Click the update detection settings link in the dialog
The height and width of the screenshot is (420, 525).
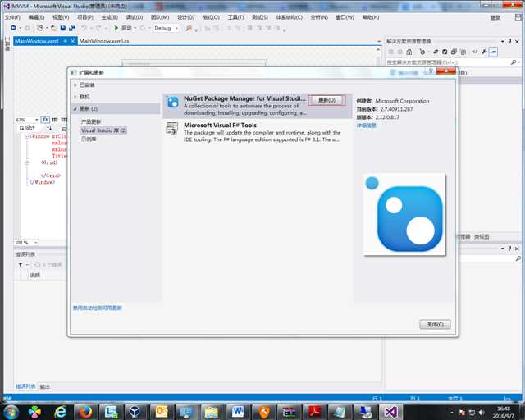98,308
